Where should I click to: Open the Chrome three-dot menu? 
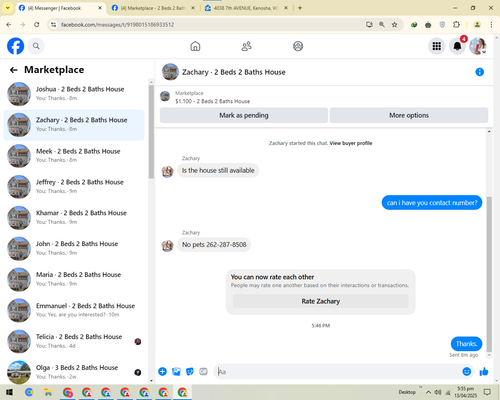click(491, 25)
